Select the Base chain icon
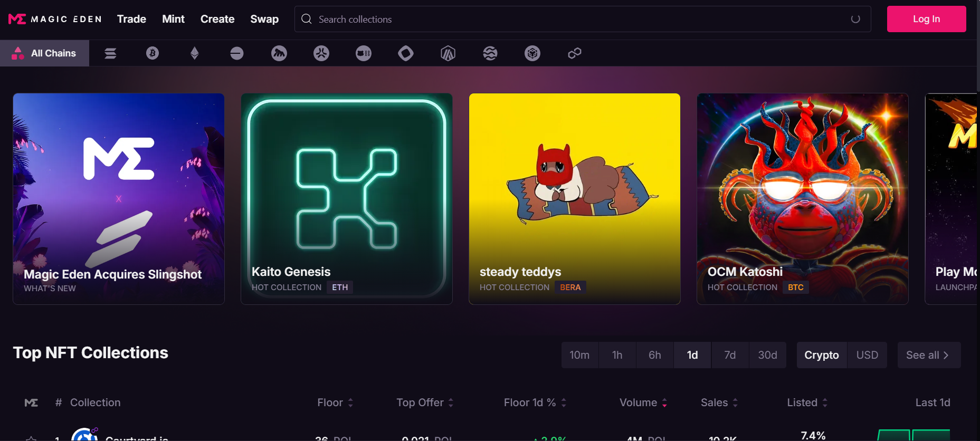Viewport: 980px width, 441px height. coord(237,53)
